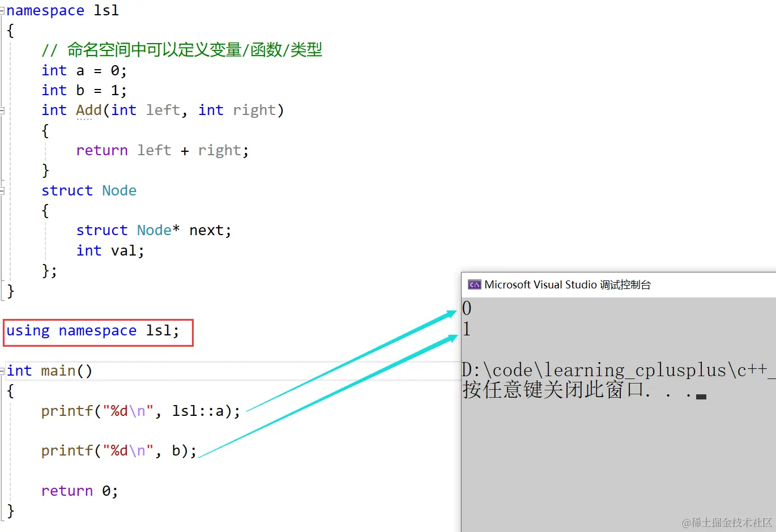Screen dimensions: 776x532
Task: Click the console window's title bar icon
Action: pyautogui.click(x=474, y=284)
